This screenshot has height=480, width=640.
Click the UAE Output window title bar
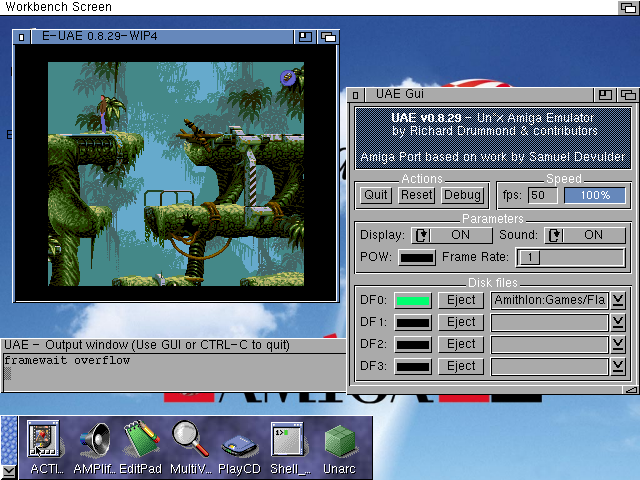click(x=173, y=345)
